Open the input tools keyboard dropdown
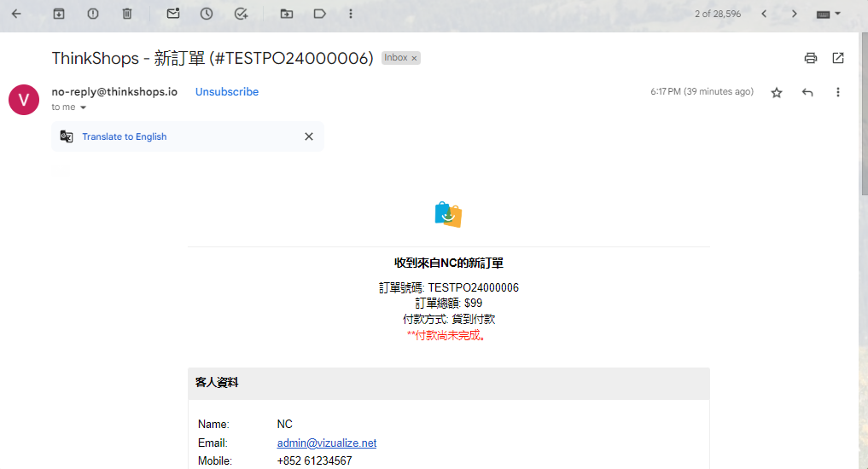 pos(829,14)
